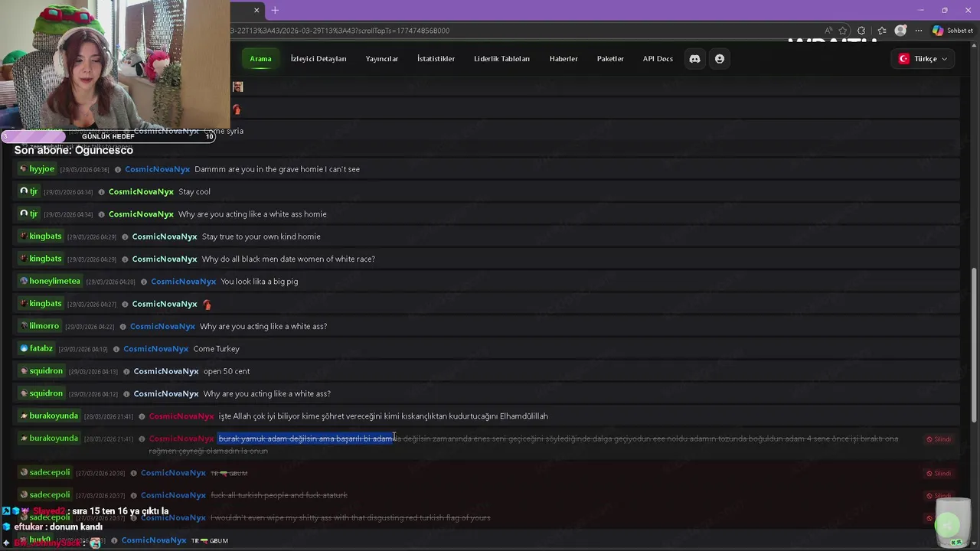The image size is (980, 551).
Task: Click the 'Stay true to your own kind homie' text
Action: tap(261, 236)
